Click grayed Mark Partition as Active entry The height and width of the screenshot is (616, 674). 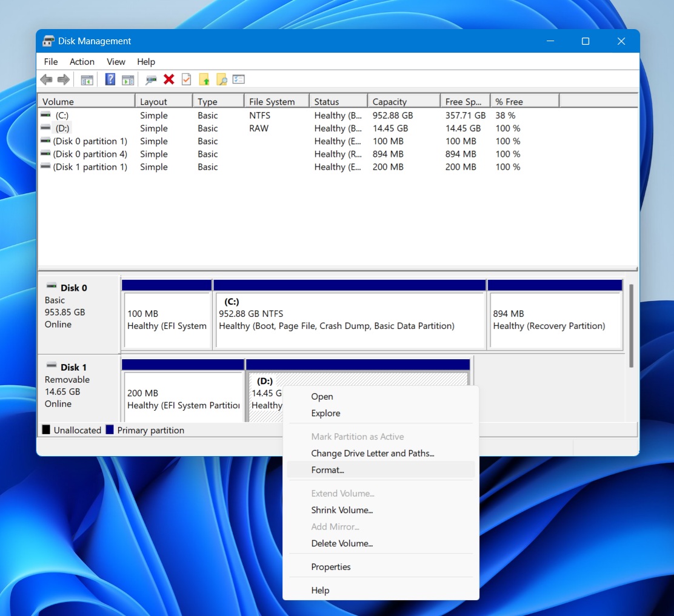[381, 437]
